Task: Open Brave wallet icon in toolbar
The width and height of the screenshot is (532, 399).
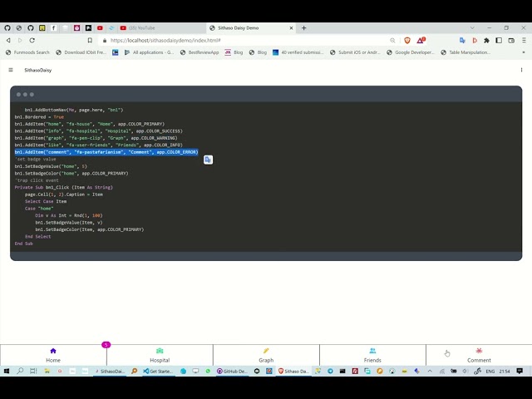Action: (511, 41)
